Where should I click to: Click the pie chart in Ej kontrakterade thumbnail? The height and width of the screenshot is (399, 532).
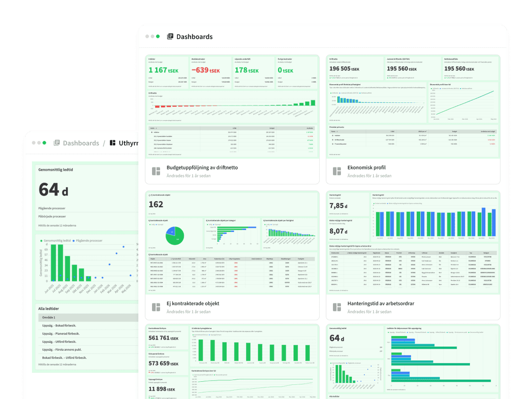point(175,236)
